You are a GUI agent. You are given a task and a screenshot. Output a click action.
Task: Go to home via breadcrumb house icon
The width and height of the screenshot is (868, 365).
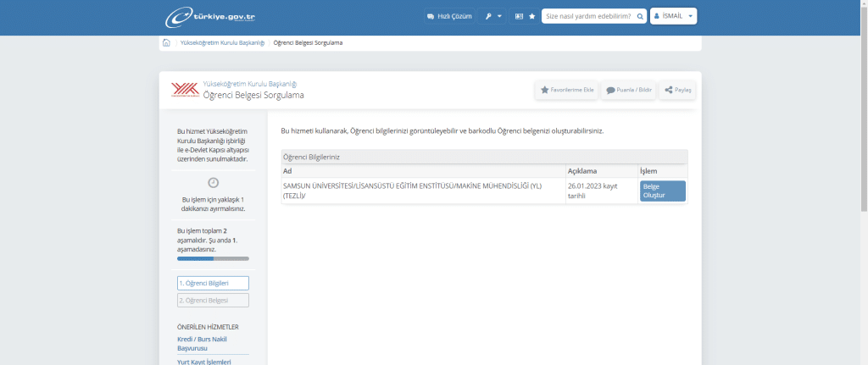click(x=167, y=42)
